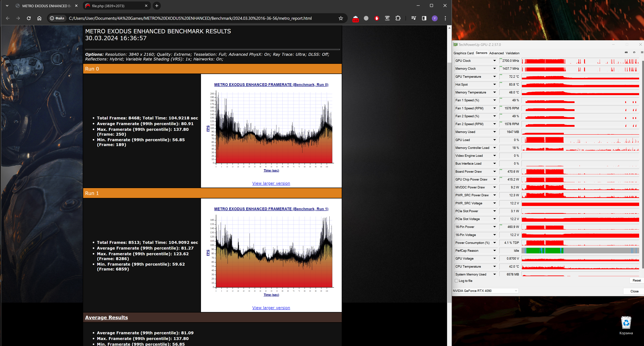Viewport: 644px width, 346px height.
Task: Click the Run 1 framerate chart title link
Action: [271, 209]
